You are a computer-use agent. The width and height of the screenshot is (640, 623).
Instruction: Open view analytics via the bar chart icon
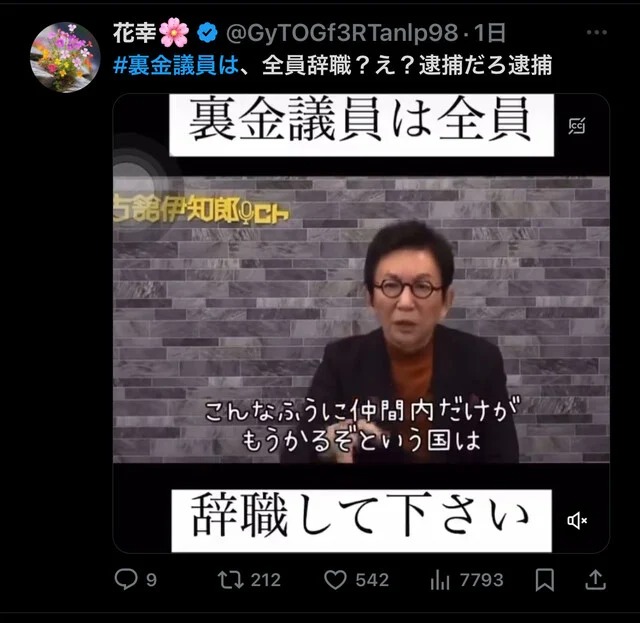coord(440,580)
